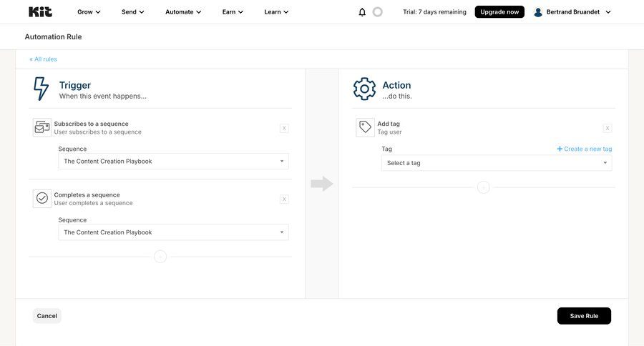Click Trial: 7 days remaining text
Viewport: 644px width, 346px height.
[x=434, y=12]
